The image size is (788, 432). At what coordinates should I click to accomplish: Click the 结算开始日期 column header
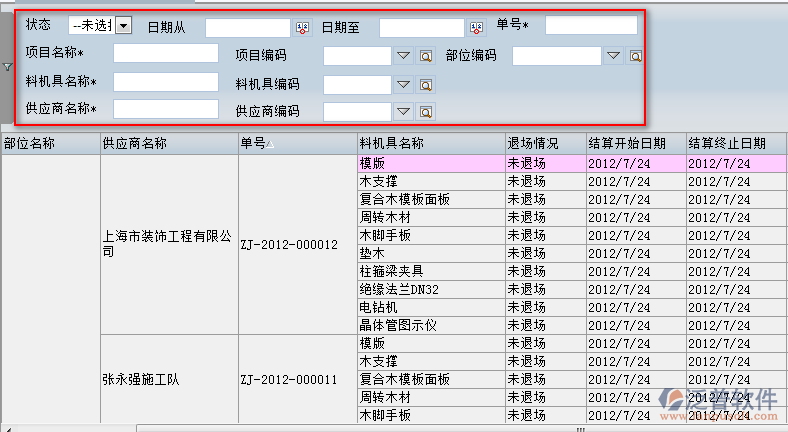[635, 144]
